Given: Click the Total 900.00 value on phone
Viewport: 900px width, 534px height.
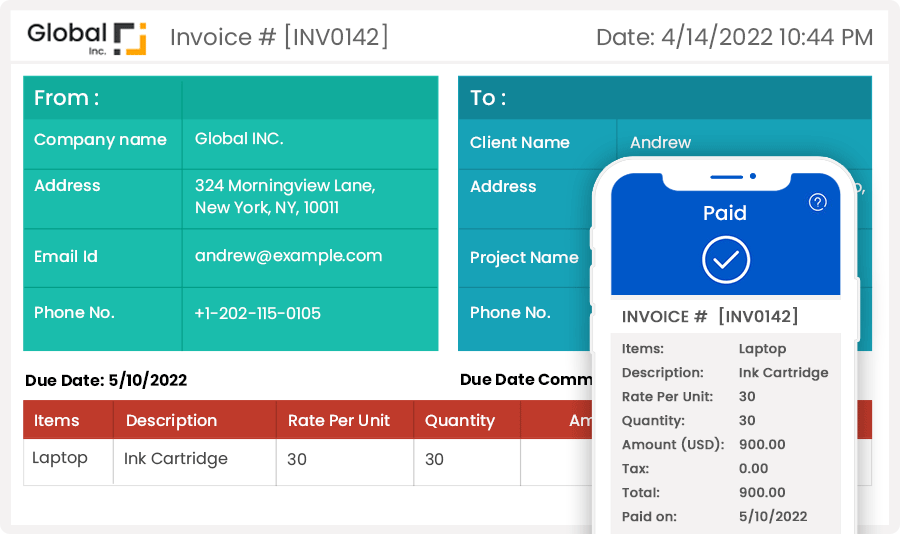Looking at the screenshot, I should [762, 493].
